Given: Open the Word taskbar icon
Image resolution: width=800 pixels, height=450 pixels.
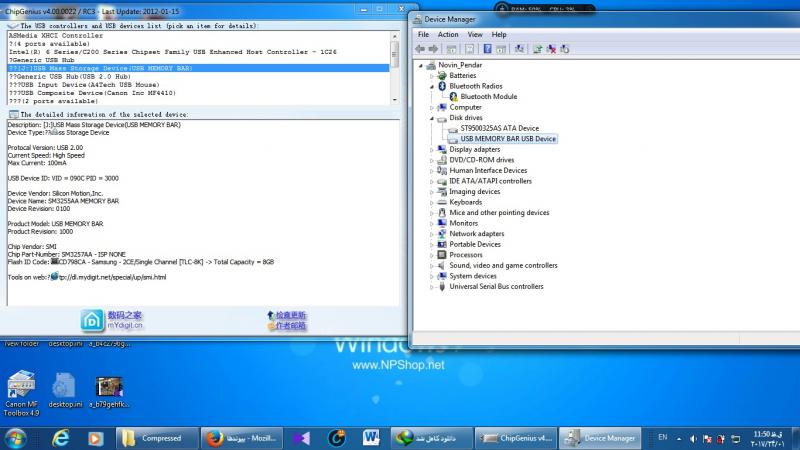Looking at the screenshot, I should [x=371, y=438].
